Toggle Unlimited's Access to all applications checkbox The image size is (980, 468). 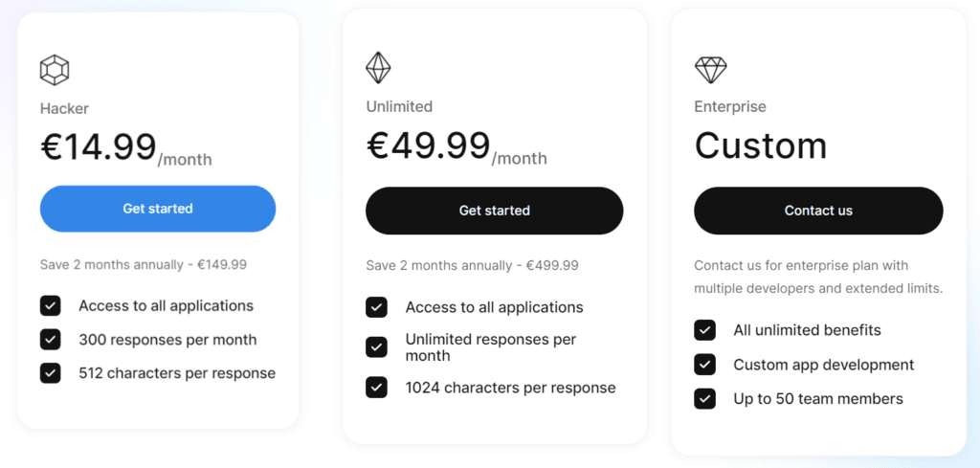376,307
